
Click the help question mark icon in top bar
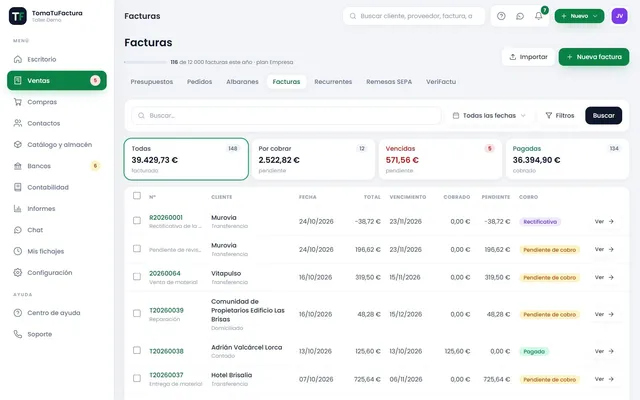(501, 16)
